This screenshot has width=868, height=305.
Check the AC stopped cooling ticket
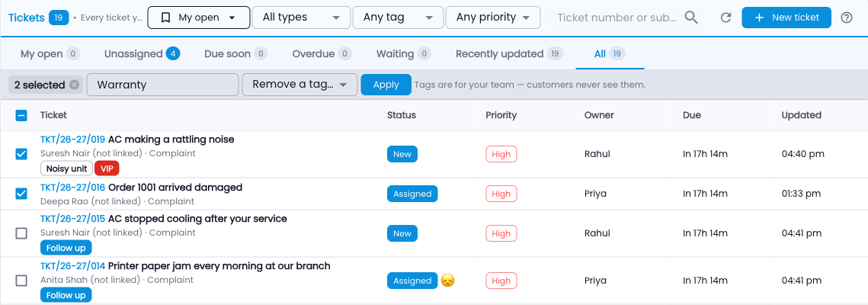point(21,233)
